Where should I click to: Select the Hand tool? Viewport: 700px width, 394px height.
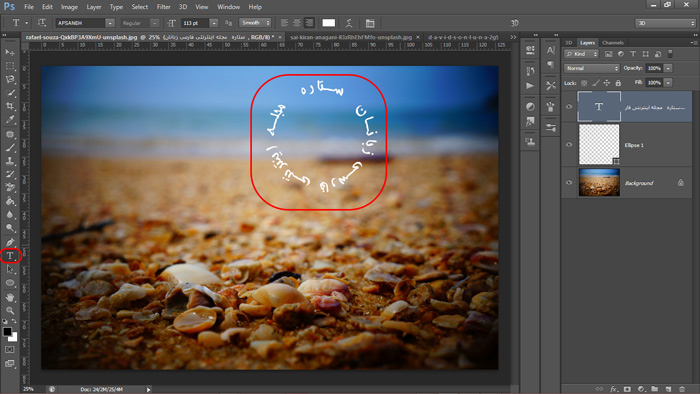point(10,297)
